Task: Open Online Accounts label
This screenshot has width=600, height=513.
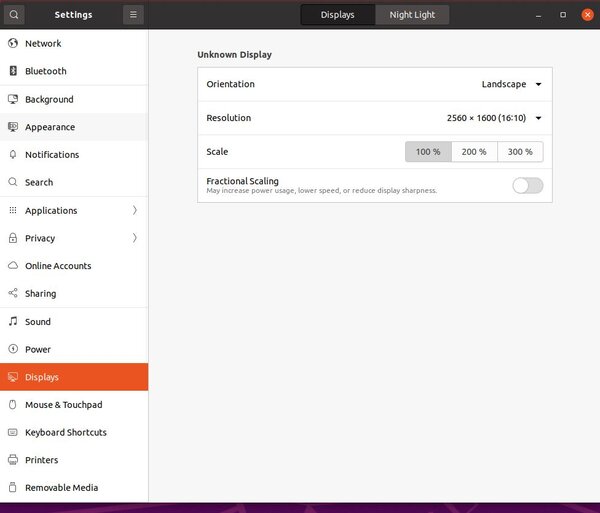Action: (58, 266)
